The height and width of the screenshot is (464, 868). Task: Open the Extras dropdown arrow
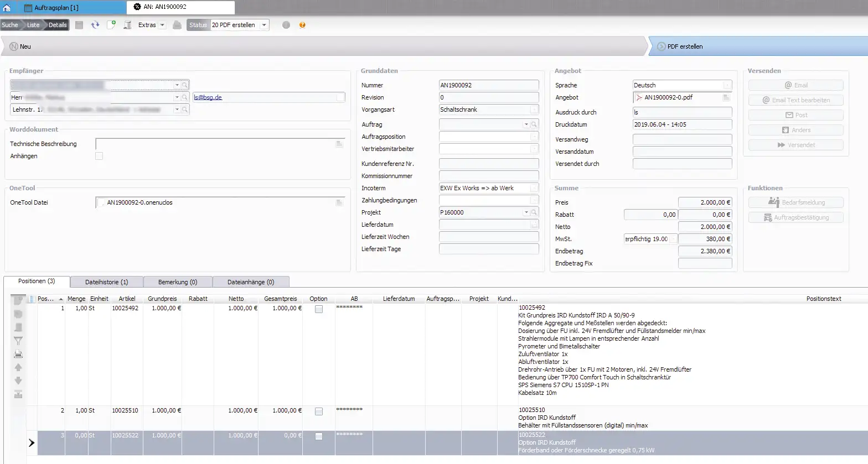point(162,25)
